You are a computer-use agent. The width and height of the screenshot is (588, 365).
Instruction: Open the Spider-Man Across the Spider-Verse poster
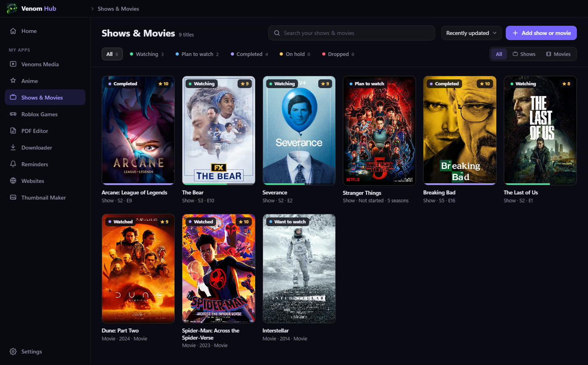coord(218,269)
